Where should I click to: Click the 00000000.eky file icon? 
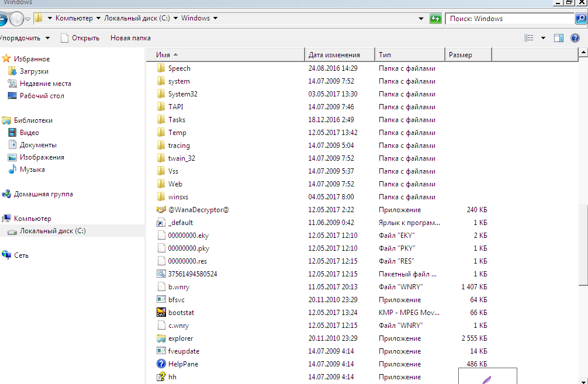point(161,235)
